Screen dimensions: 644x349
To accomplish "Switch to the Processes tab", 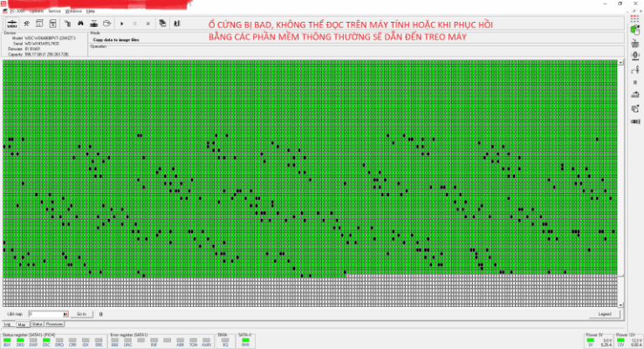I will pyautogui.click(x=54, y=325).
